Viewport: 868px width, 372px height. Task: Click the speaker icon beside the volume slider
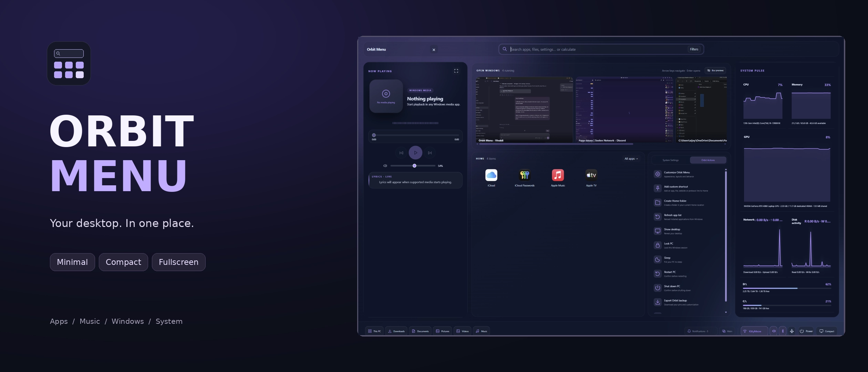[385, 166]
